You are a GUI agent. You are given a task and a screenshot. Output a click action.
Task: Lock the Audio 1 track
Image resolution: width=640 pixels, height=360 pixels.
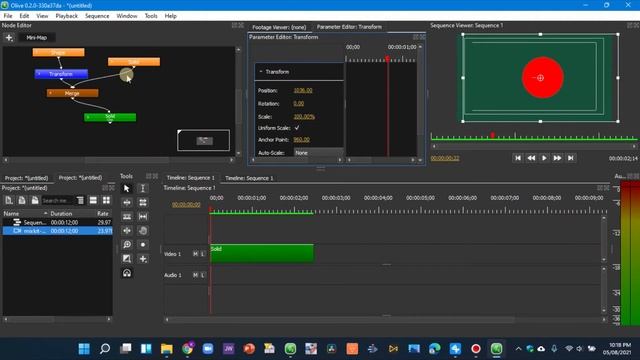click(202, 275)
